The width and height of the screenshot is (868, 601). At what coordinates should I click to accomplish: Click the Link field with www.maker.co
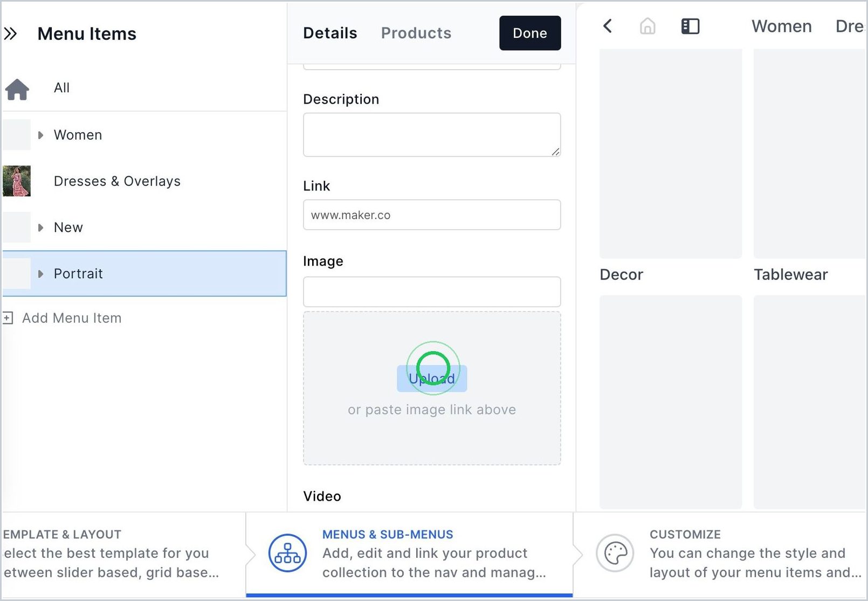pos(432,215)
